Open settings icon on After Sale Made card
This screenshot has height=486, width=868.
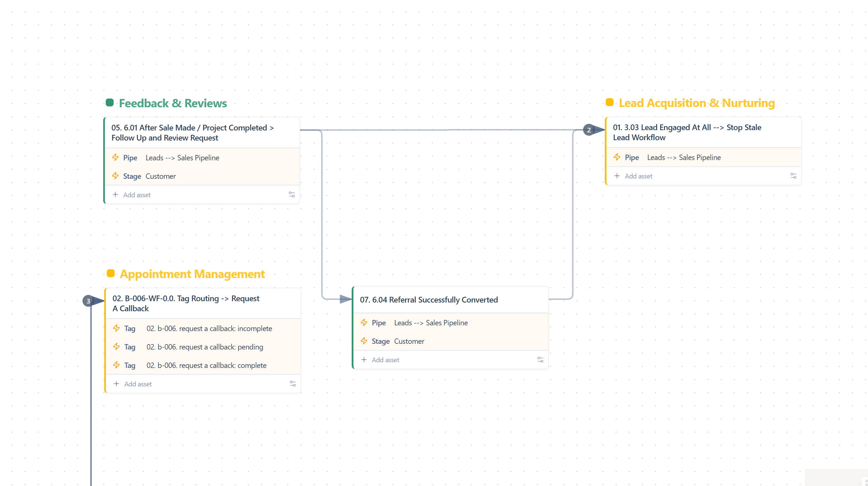point(292,195)
